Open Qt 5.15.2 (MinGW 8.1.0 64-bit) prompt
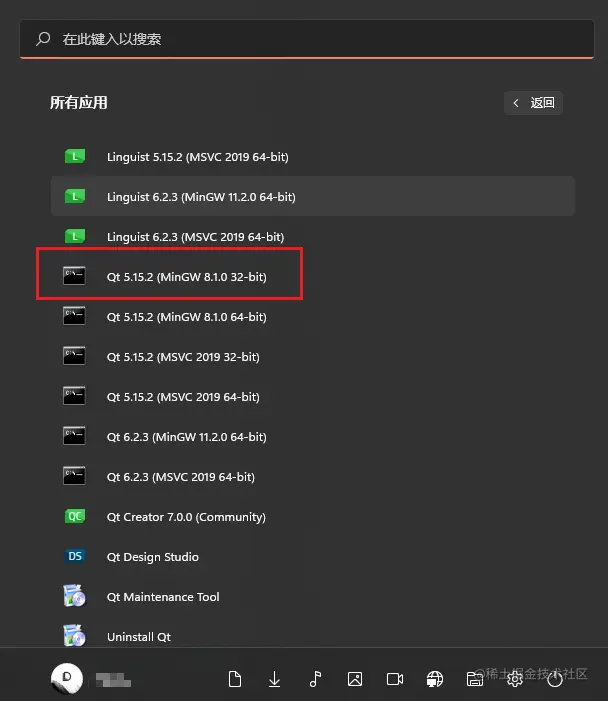 point(312,316)
